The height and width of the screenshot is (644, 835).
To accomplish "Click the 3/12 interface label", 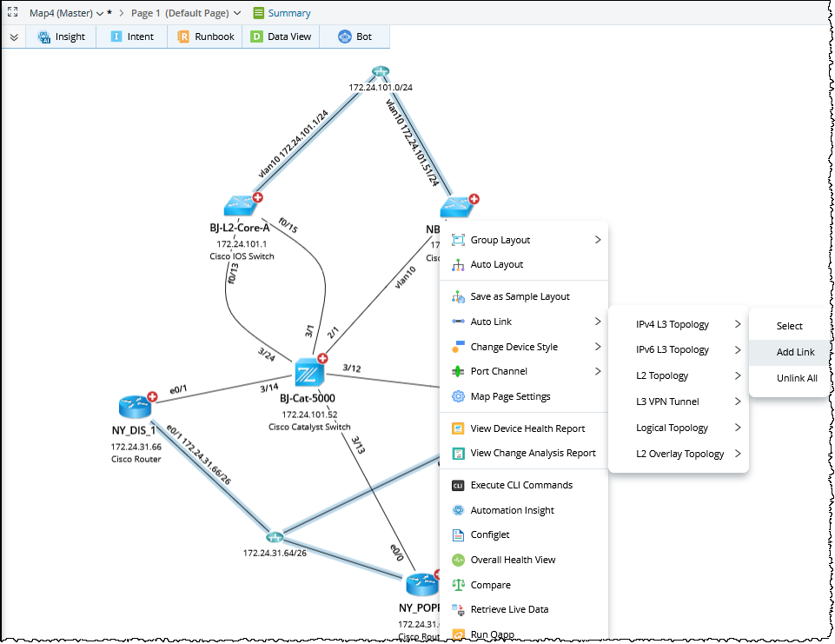I will point(352,368).
